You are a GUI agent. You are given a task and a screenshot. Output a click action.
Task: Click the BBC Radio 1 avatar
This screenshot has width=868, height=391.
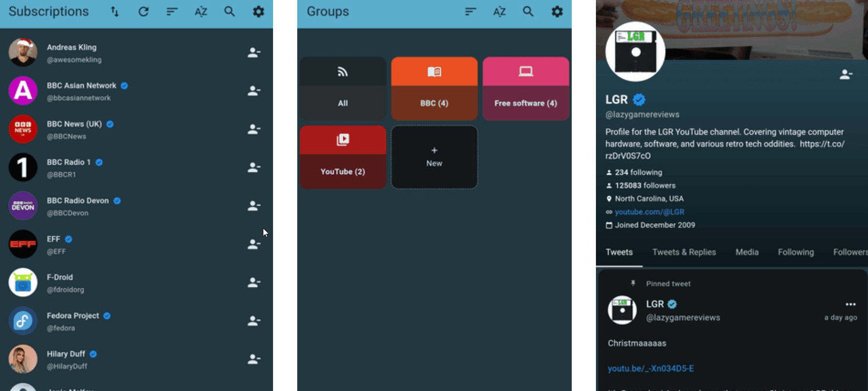pos(23,167)
